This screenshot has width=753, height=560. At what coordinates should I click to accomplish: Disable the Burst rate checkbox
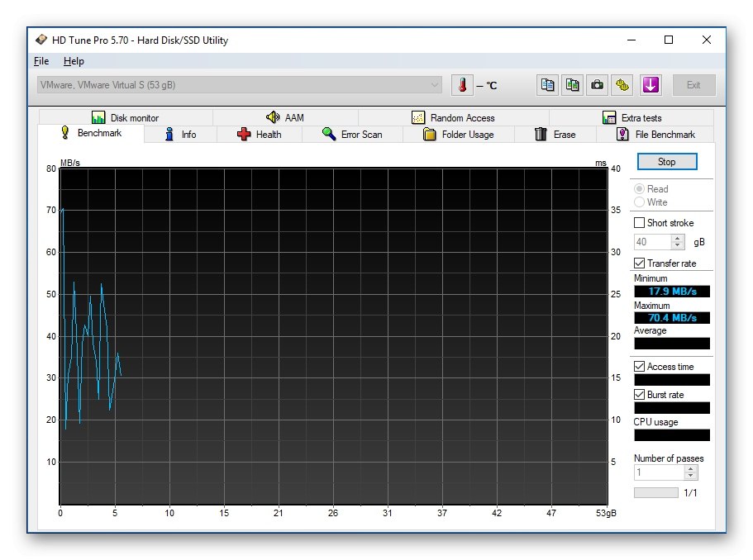639,395
